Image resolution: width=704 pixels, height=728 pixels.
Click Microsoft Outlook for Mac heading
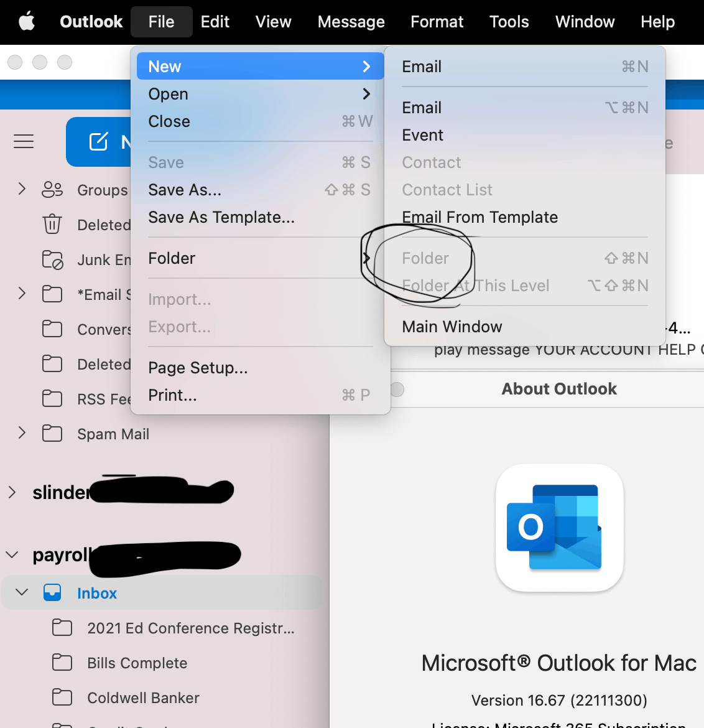point(558,663)
